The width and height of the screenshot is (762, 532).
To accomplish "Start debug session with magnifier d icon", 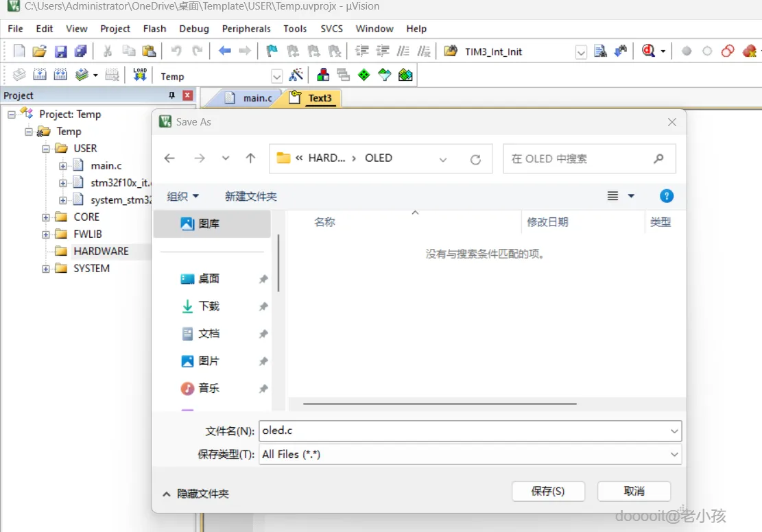I will point(648,51).
